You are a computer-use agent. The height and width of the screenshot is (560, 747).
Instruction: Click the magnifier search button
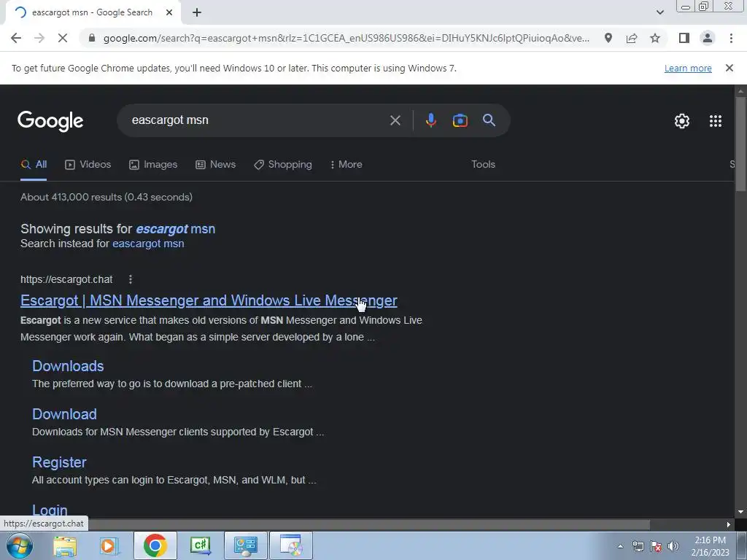(489, 120)
